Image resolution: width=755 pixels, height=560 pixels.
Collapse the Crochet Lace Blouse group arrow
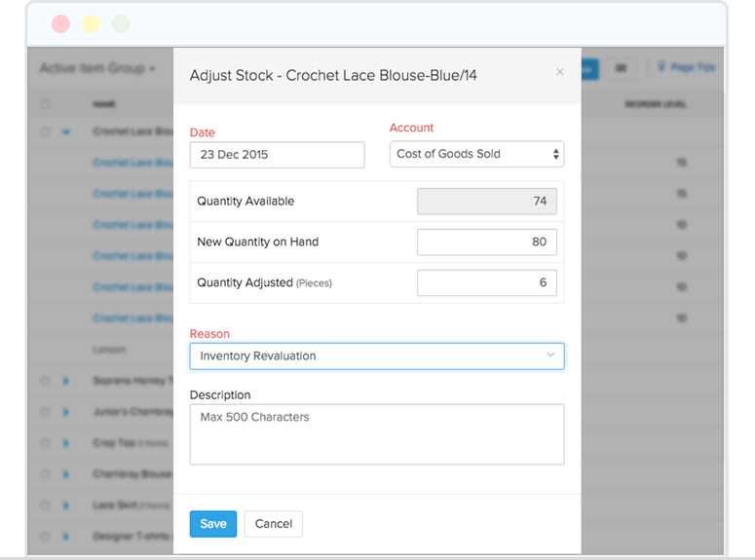coord(66,131)
